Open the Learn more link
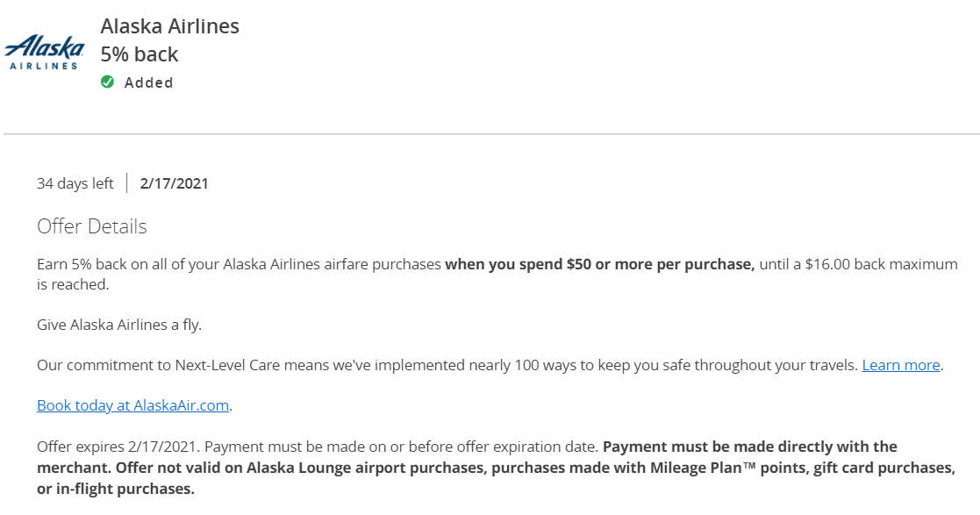Image resolution: width=980 pixels, height=515 pixels. point(901,365)
